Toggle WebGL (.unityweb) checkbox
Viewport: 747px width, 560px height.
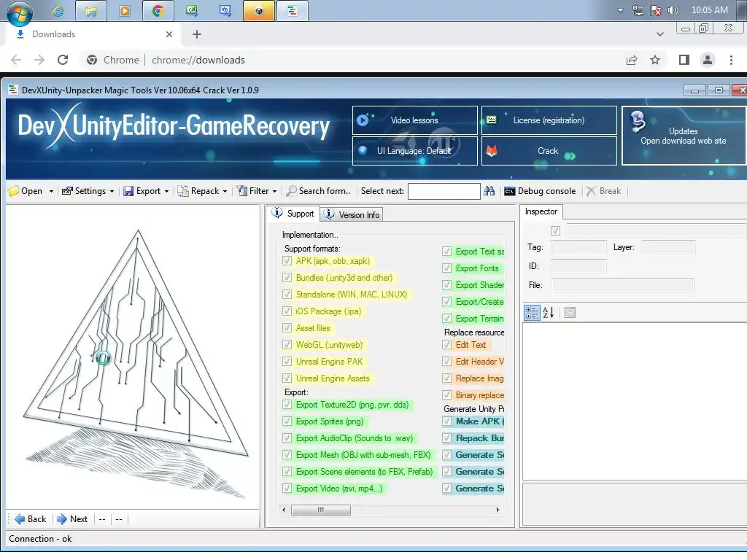[x=287, y=345]
